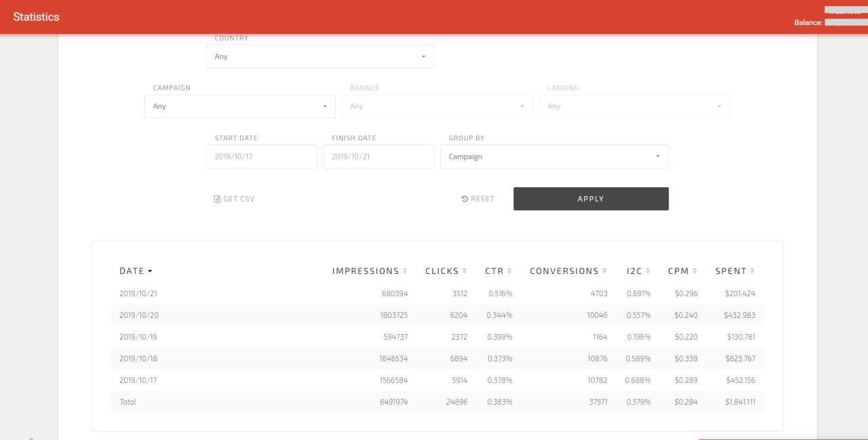Click spent value $432.983
The height and width of the screenshot is (440, 868).
coord(740,315)
